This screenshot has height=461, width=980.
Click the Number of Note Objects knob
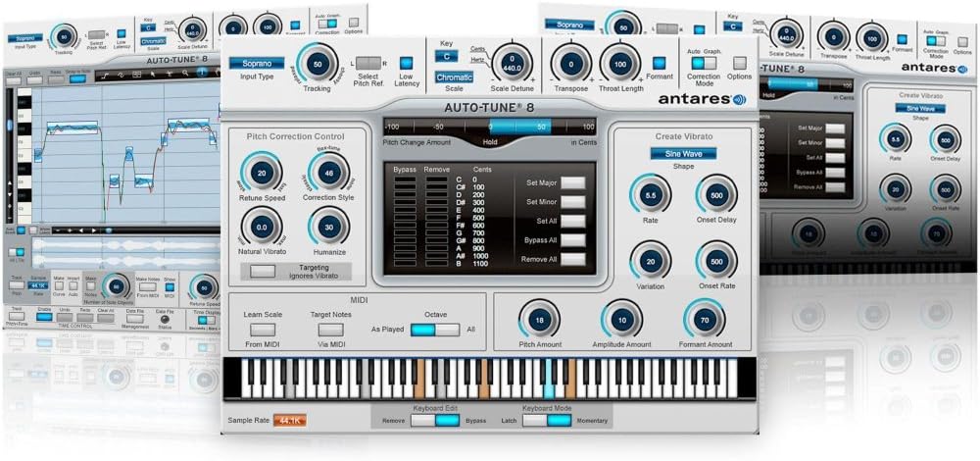click(x=117, y=287)
